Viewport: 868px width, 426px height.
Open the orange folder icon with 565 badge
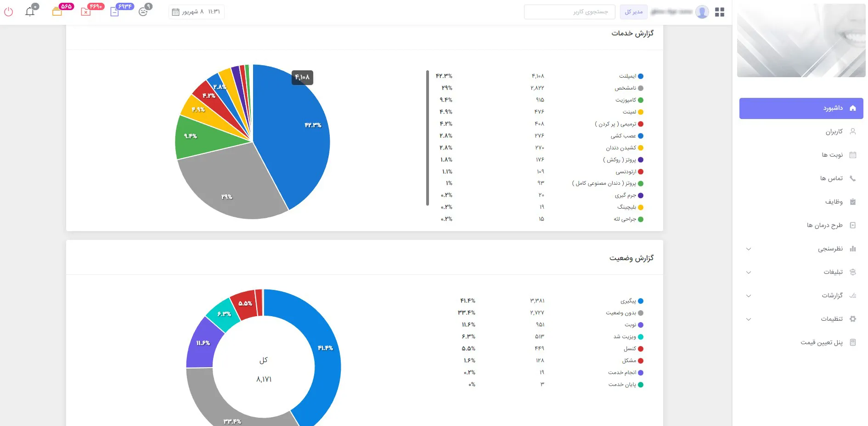pyautogui.click(x=57, y=11)
